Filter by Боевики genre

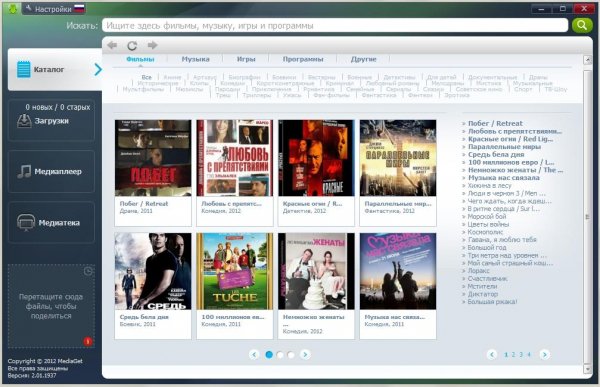tap(284, 77)
